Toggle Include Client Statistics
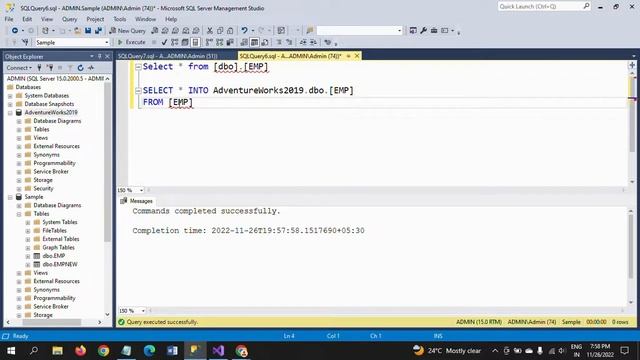Screen dimensions: 640x360 [230, 42]
